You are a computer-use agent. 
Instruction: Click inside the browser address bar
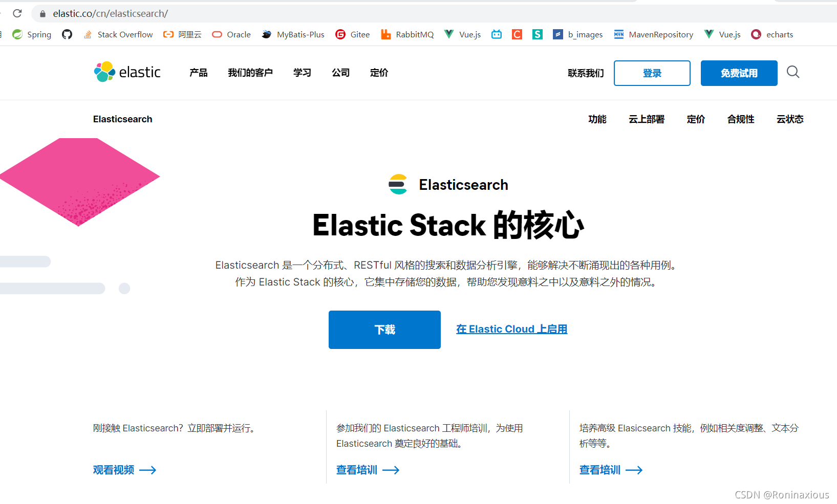point(205,14)
